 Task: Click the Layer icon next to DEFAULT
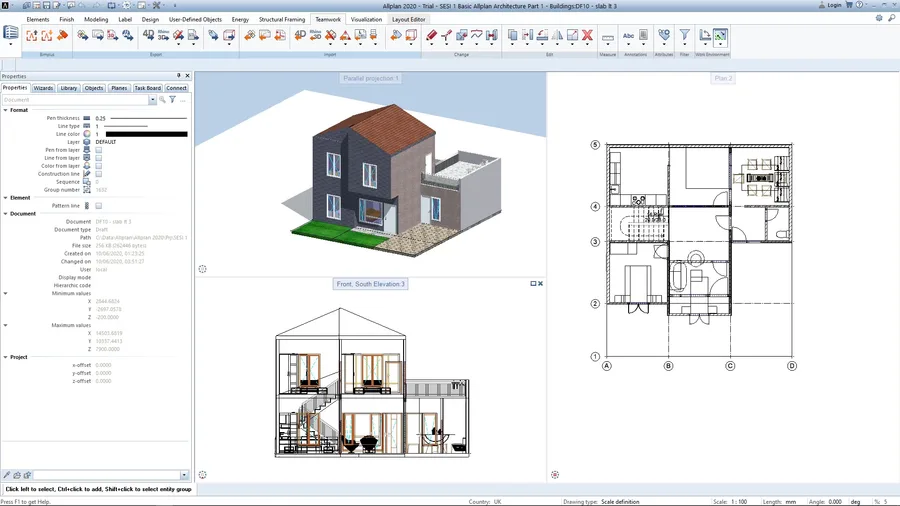(x=87, y=142)
